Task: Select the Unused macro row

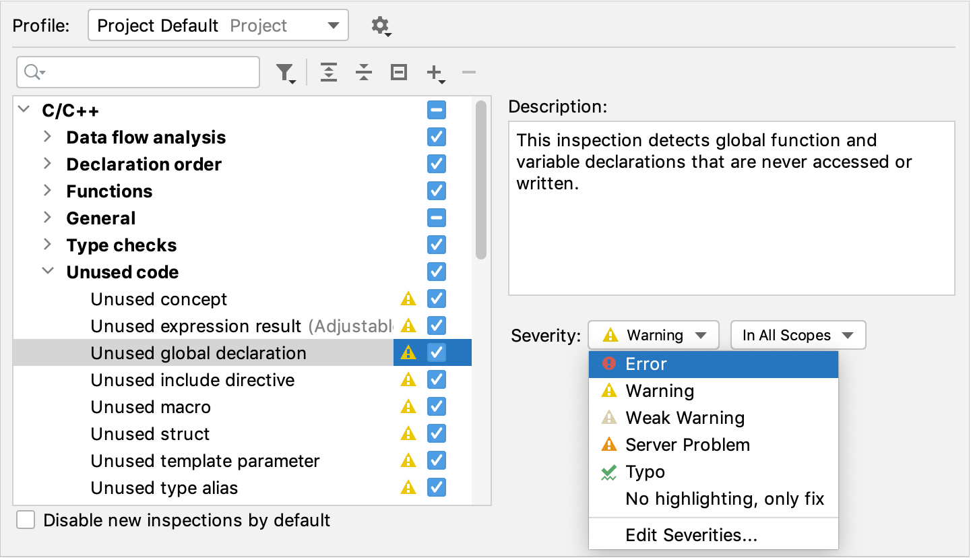Action: pos(243,406)
